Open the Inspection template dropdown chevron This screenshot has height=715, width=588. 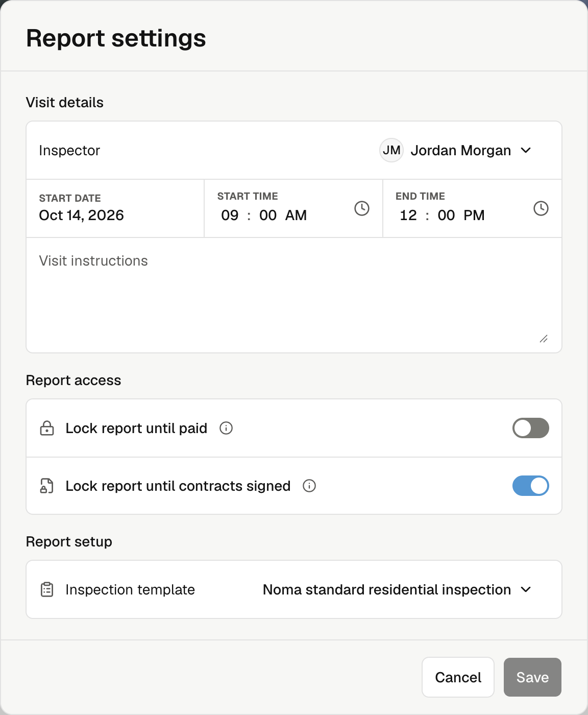[x=526, y=589]
